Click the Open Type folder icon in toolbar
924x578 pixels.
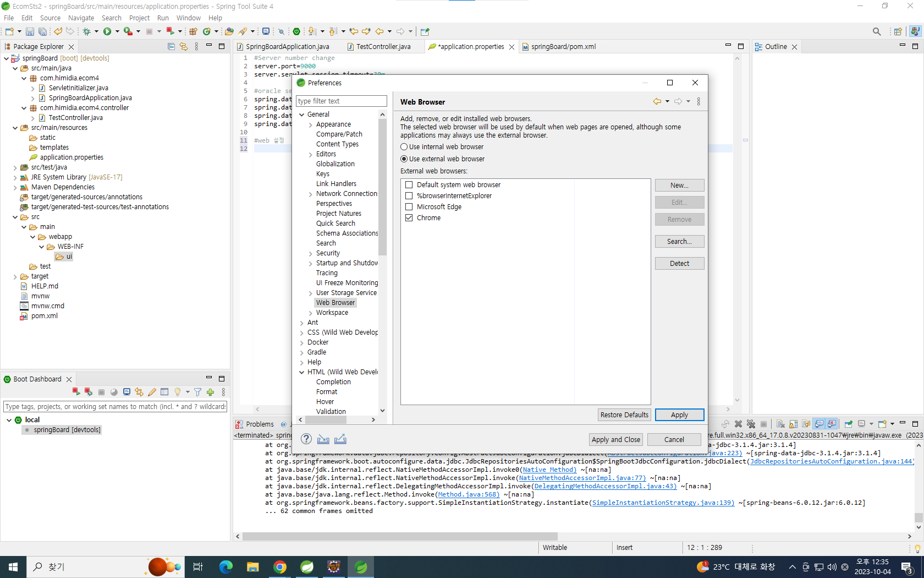[229, 31]
